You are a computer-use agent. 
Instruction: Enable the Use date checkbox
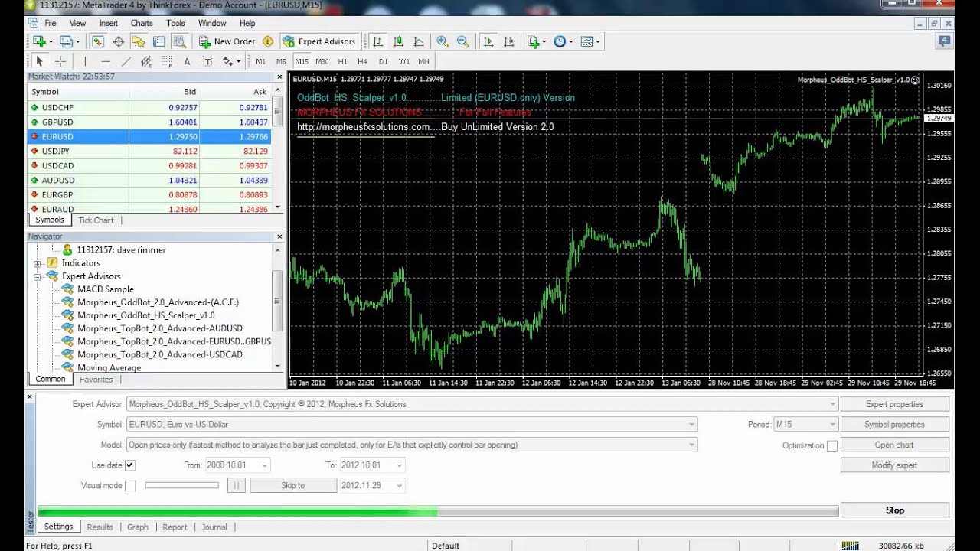click(130, 465)
